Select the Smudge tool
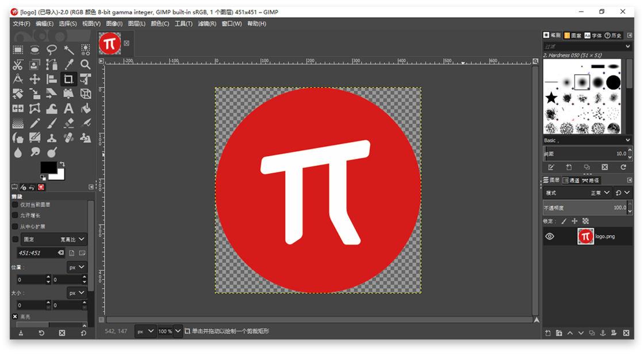Image resolution: width=644 pixels, height=355 pixels. point(35,152)
